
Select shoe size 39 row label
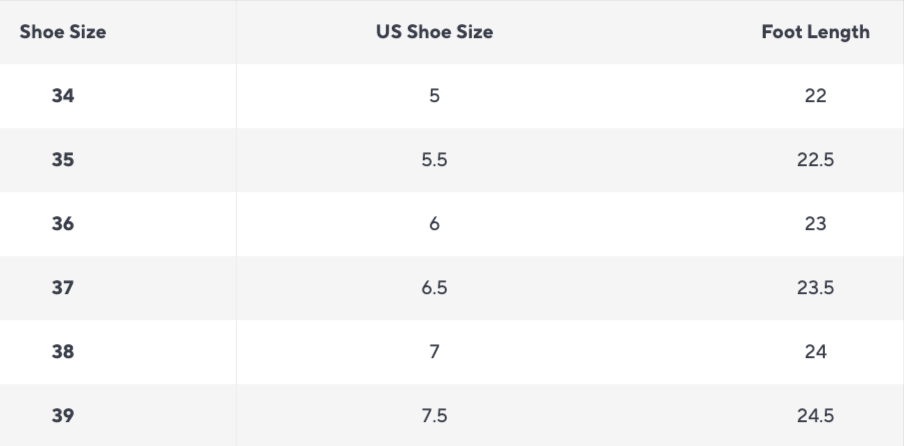pyautogui.click(x=63, y=415)
